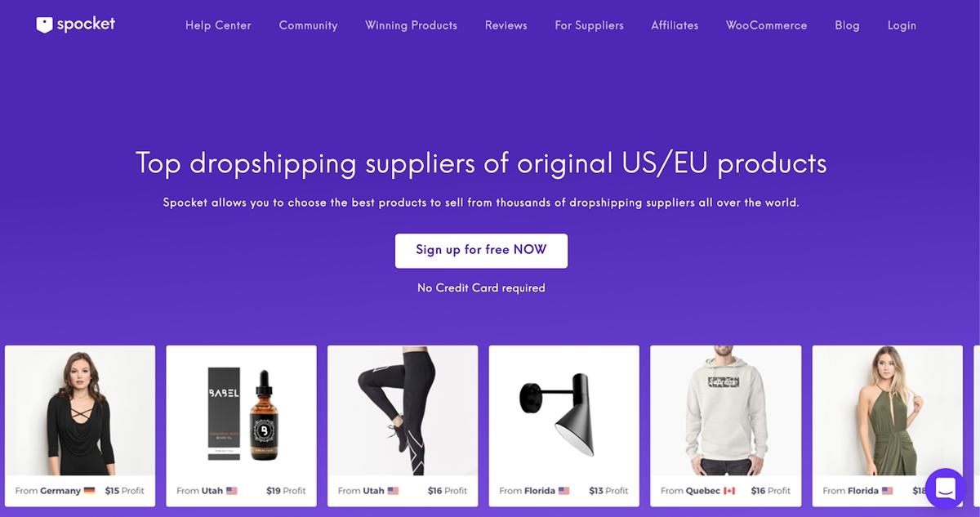Click the US flag on leggings card
The image size is (980, 517).
tap(393, 491)
